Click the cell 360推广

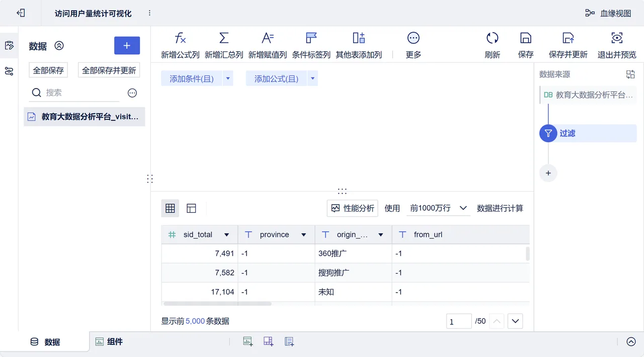pos(353,254)
